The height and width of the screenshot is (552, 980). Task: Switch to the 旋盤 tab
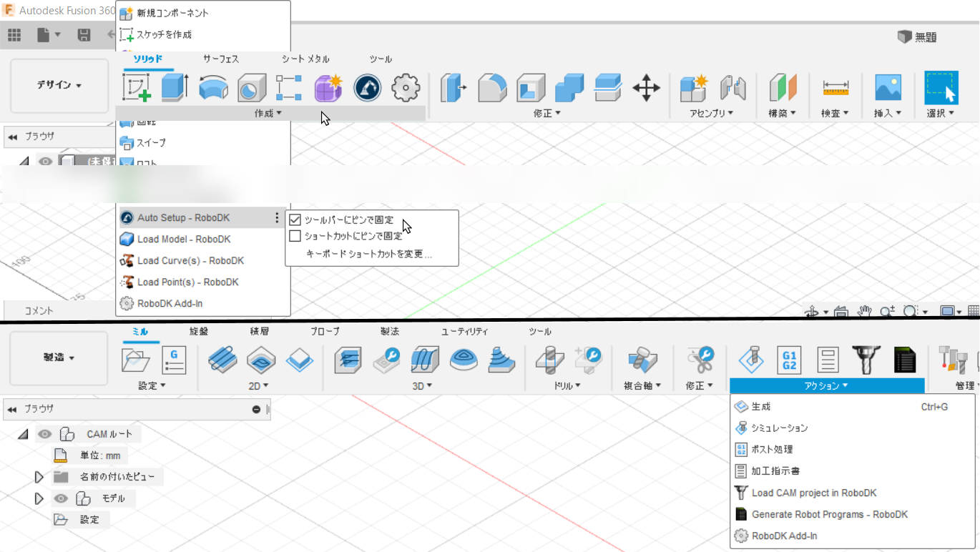199,331
